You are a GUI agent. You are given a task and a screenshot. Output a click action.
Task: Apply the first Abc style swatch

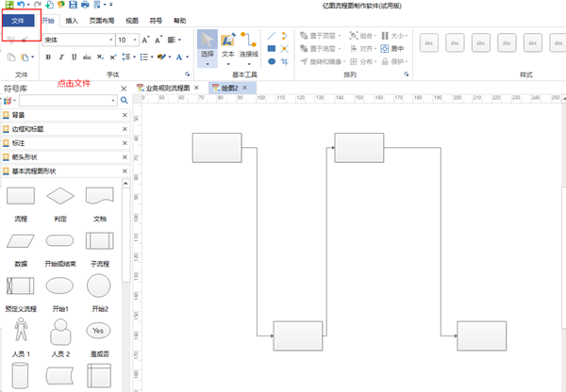[428, 42]
